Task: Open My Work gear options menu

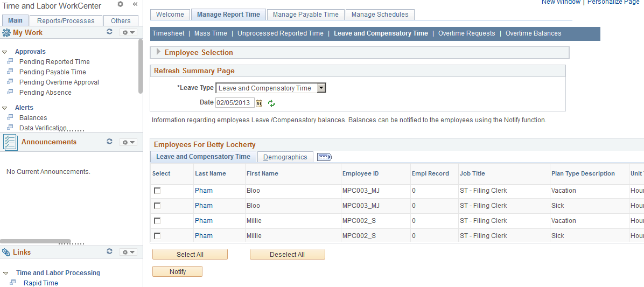Action: [x=128, y=32]
